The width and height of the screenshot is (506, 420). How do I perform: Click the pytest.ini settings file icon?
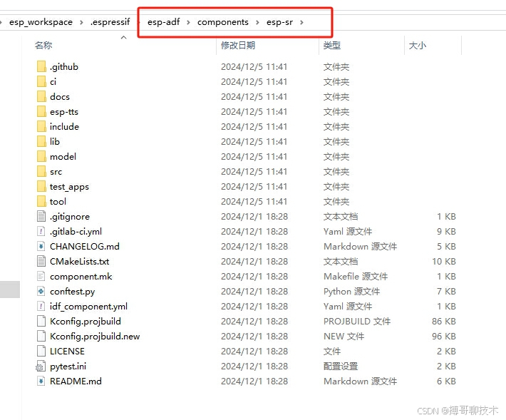41,366
